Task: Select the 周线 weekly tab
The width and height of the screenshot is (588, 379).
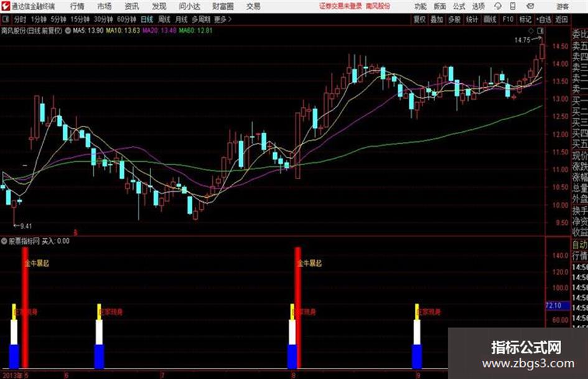Action: (164, 19)
